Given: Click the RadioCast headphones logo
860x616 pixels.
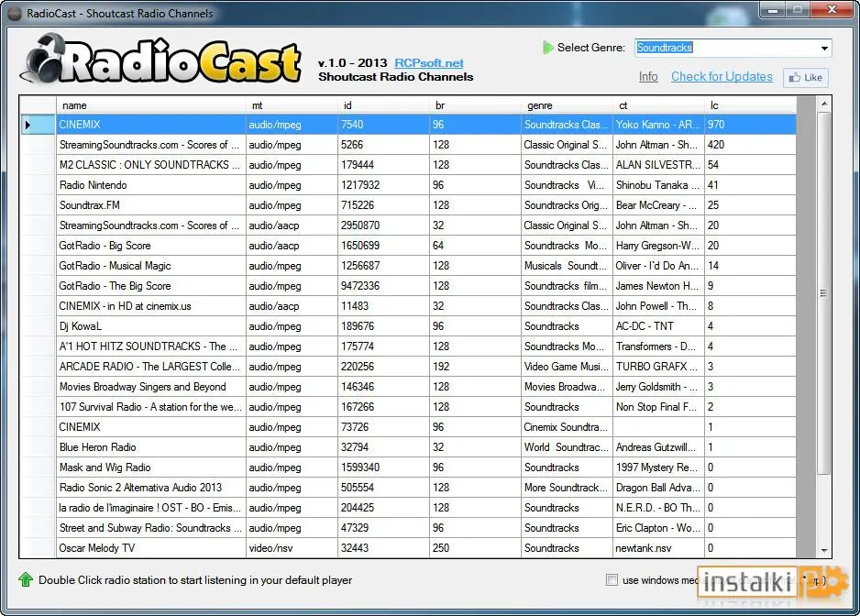Looking at the screenshot, I should point(160,60).
